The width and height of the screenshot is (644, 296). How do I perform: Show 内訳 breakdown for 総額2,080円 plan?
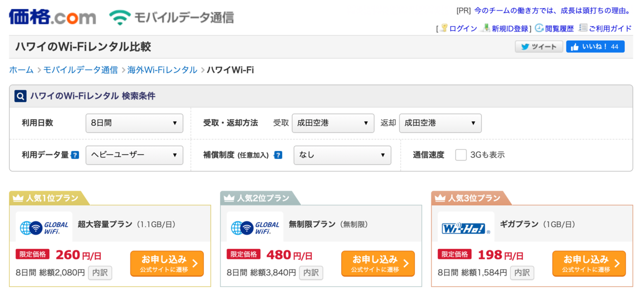[x=100, y=273]
